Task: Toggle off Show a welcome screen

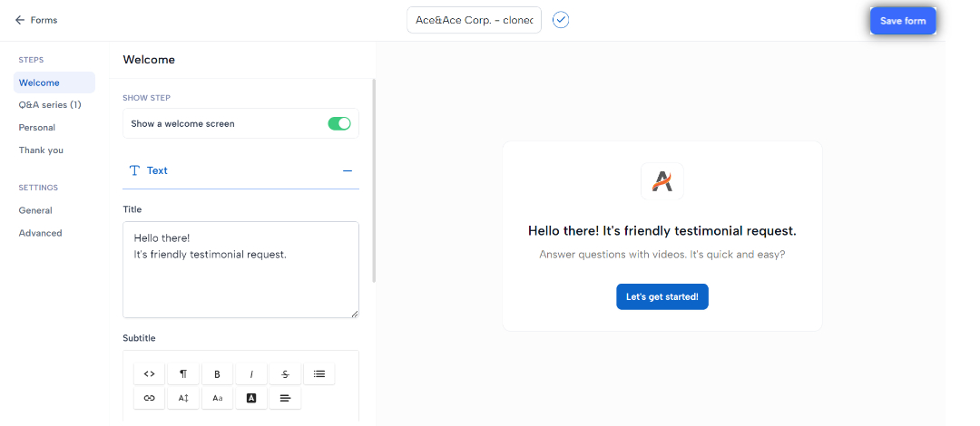Action: (339, 123)
